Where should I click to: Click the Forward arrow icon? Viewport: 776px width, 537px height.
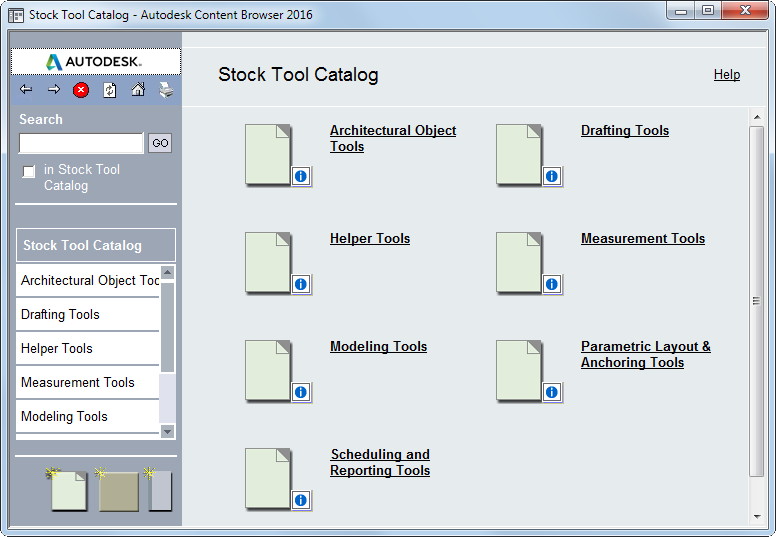pos(54,90)
